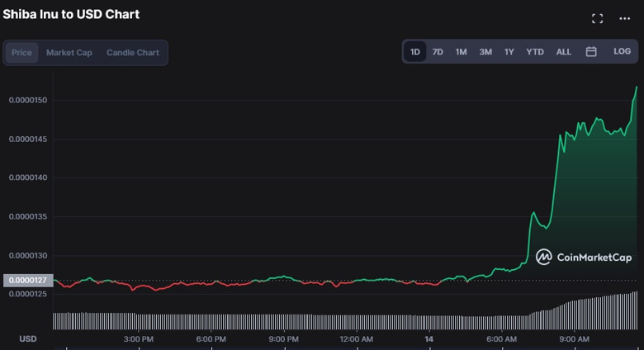Viewport: 644px width, 350px height.
Task: Show year-to-date YTD range
Action: click(535, 52)
